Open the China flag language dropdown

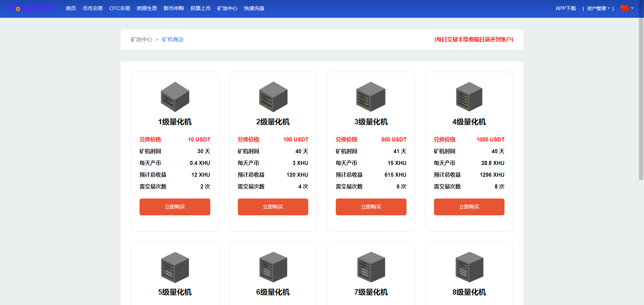(x=627, y=8)
